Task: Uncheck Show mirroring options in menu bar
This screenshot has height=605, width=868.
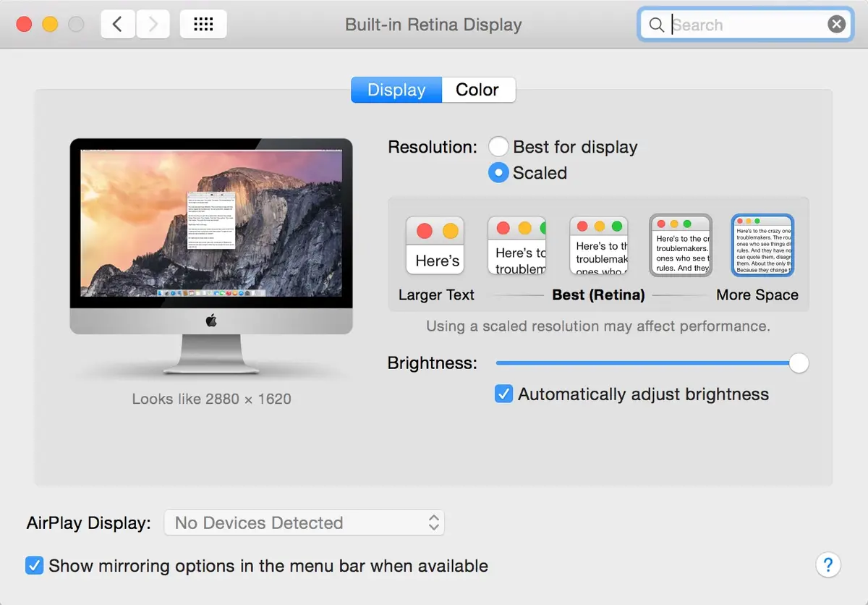Action: (34, 565)
